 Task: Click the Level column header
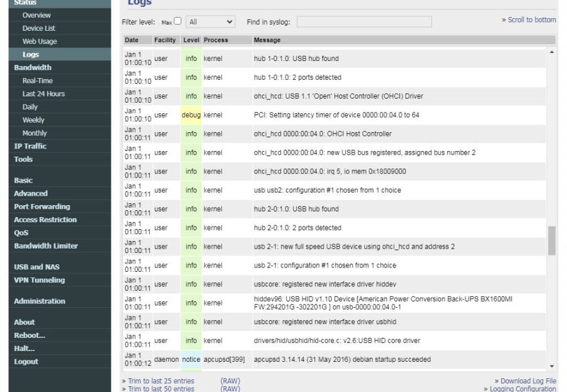[192, 40]
